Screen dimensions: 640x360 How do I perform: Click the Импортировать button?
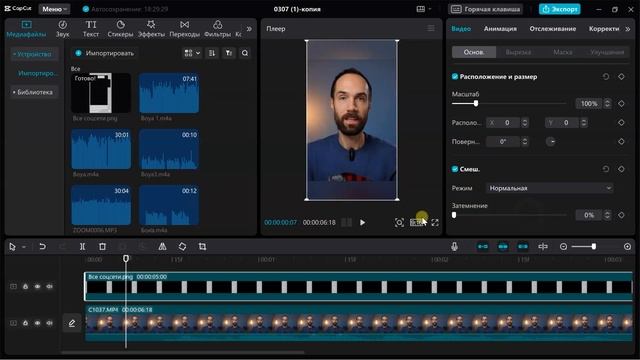click(104, 53)
